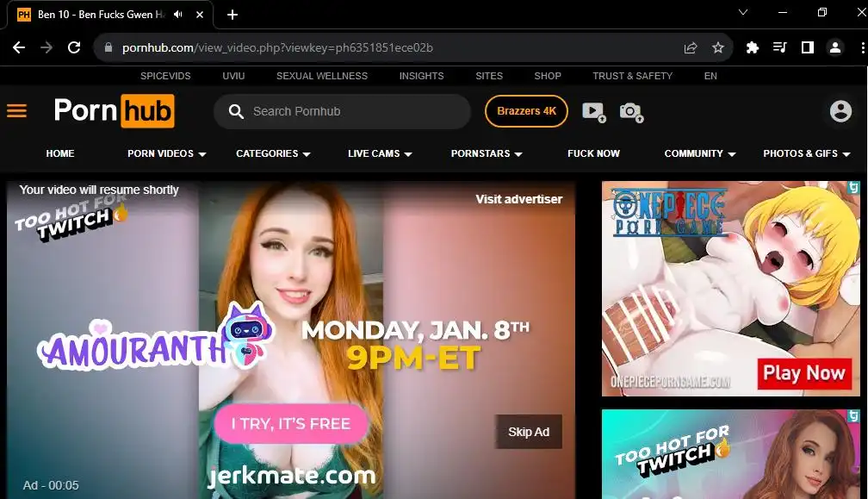The image size is (868, 499).
Task: View site information via the lock icon
Action: 108,47
